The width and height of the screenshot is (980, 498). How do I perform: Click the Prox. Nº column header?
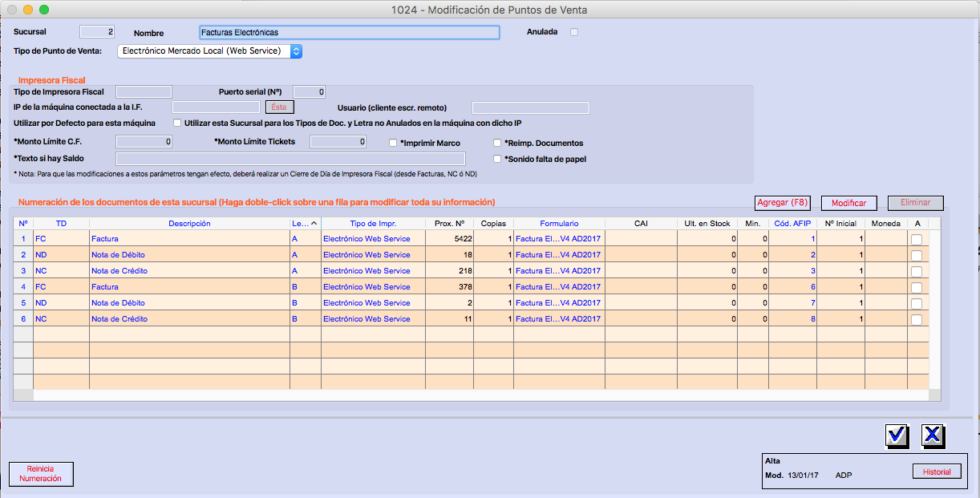[x=449, y=224]
